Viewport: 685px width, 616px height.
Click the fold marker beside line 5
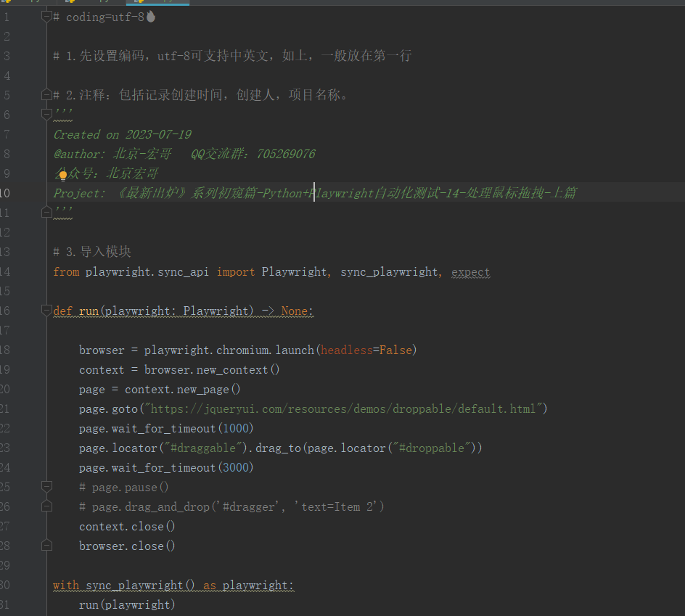tap(46, 94)
